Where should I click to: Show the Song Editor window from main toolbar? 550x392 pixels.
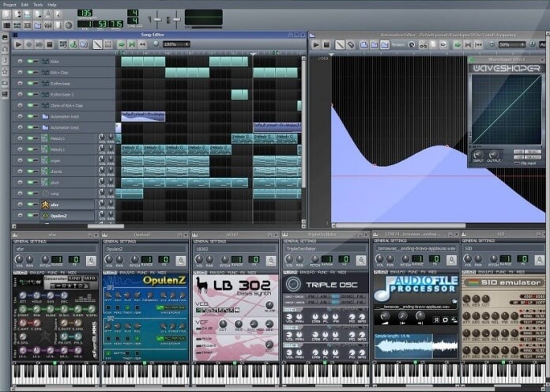(x=6, y=25)
